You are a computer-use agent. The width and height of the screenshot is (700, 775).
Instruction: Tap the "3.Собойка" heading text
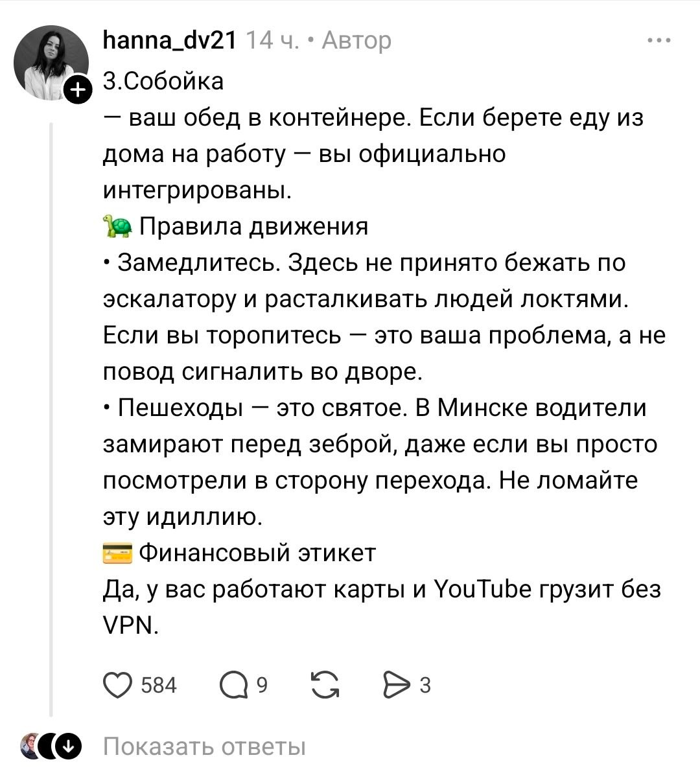163,81
